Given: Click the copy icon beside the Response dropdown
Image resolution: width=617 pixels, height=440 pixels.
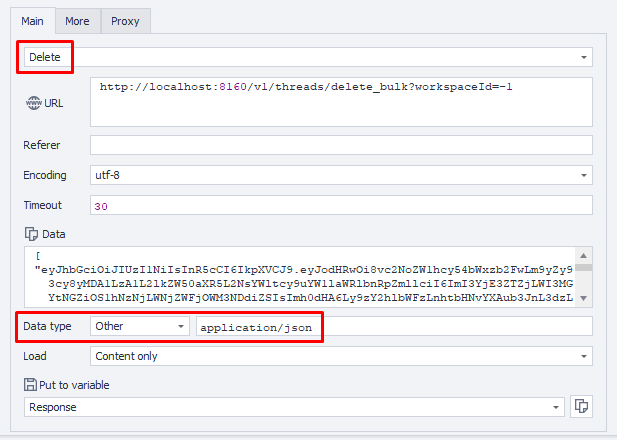Looking at the screenshot, I should 581,407.
